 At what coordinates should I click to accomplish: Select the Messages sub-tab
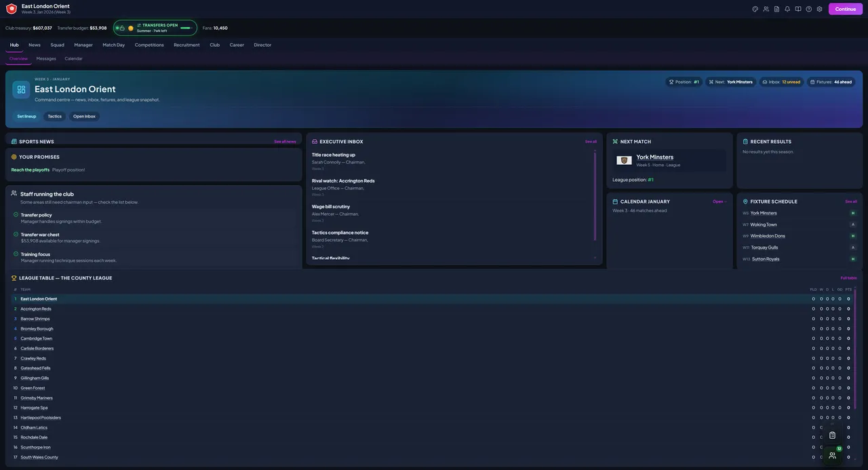(46, 58)
